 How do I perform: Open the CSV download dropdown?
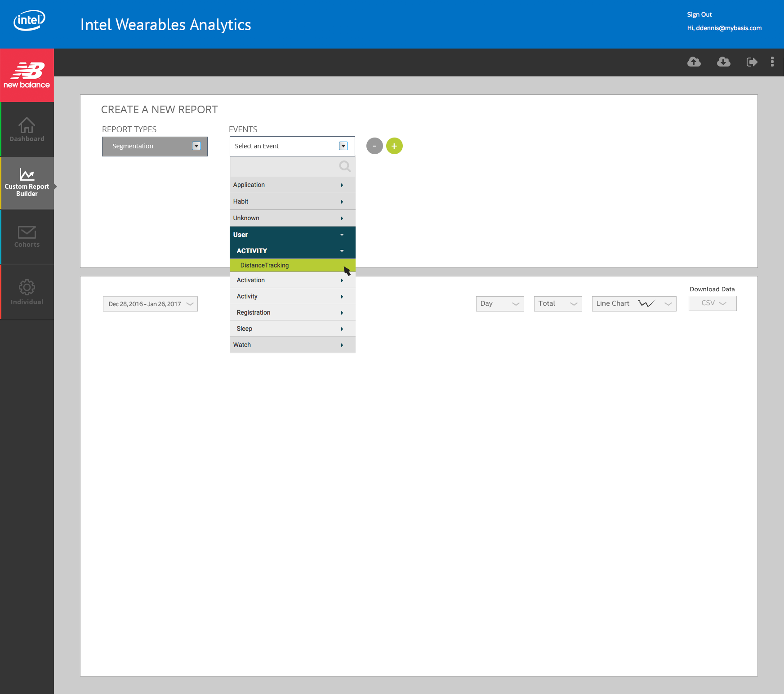(x=713, y=303)
